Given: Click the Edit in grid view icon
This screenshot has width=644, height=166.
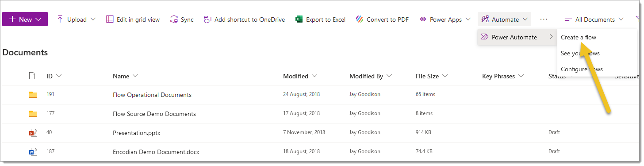Looking at the screenshot, I should point(110,19).
